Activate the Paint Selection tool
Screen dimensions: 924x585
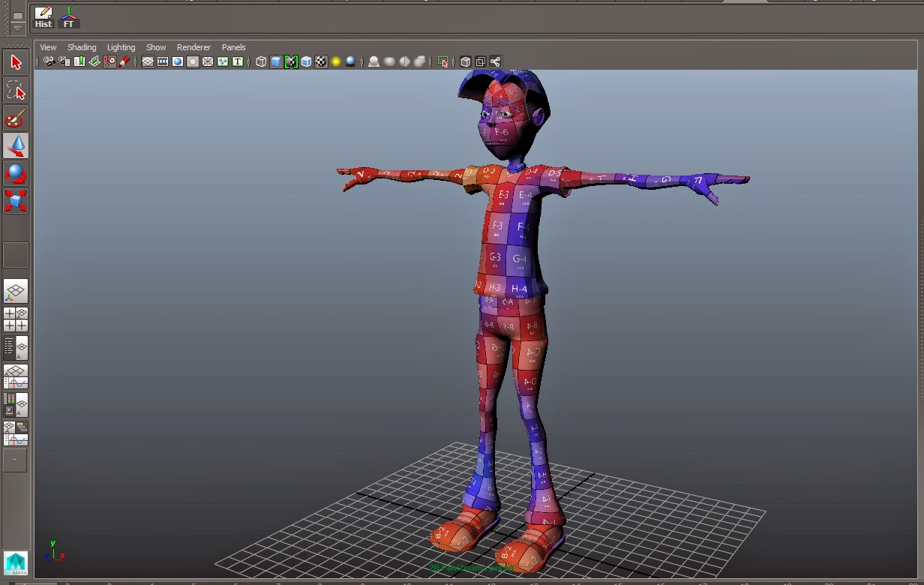tap(16, 118)
